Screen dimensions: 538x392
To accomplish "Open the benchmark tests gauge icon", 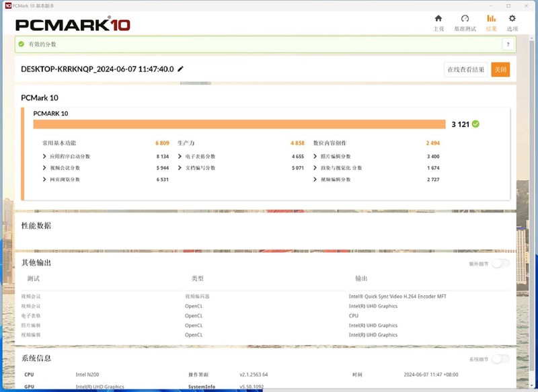I will 465,19.
